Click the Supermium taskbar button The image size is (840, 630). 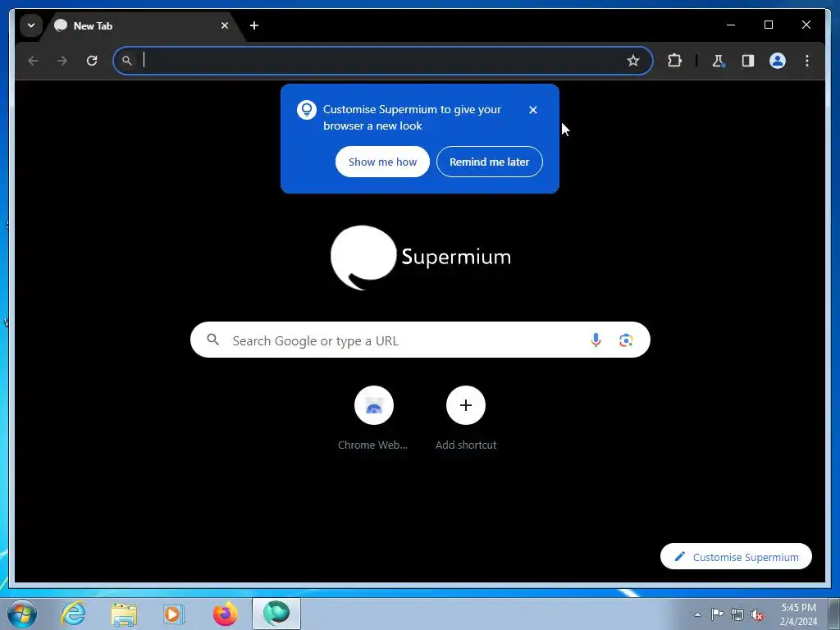pos(276,614)
